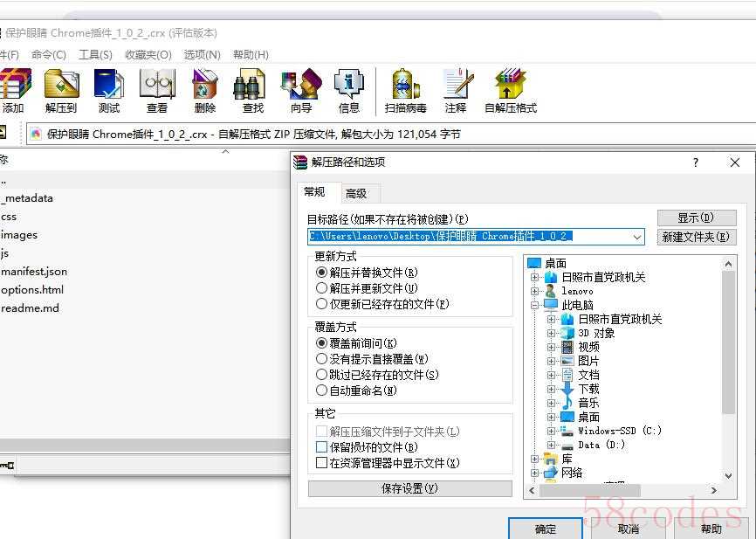
Task: Open the target path dropdown arrow
Action: tap(636, 237)
